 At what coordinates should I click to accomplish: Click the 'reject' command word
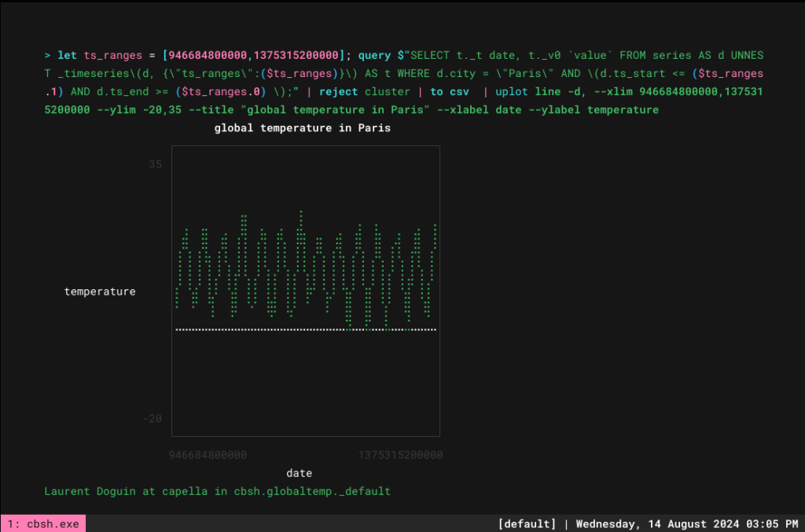click(x=338, y=91)
